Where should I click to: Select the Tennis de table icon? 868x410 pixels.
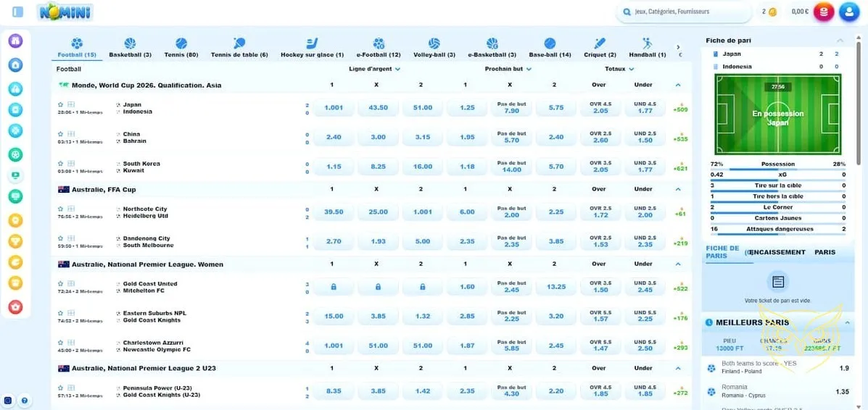239,44
